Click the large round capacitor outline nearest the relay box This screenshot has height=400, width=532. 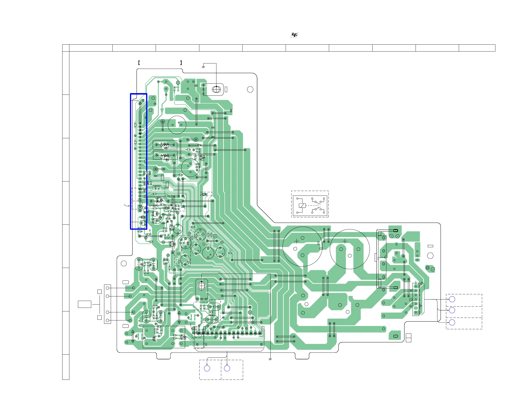point(302,246)
